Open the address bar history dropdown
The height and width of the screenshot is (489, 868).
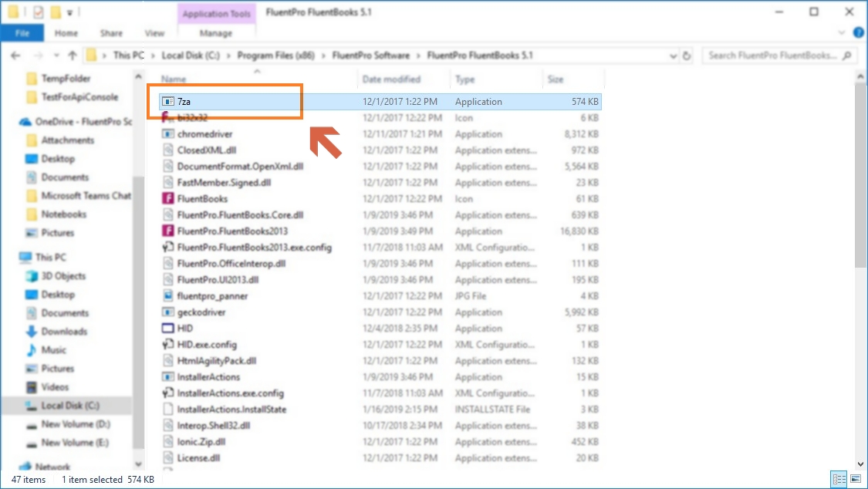pos(673,56)
